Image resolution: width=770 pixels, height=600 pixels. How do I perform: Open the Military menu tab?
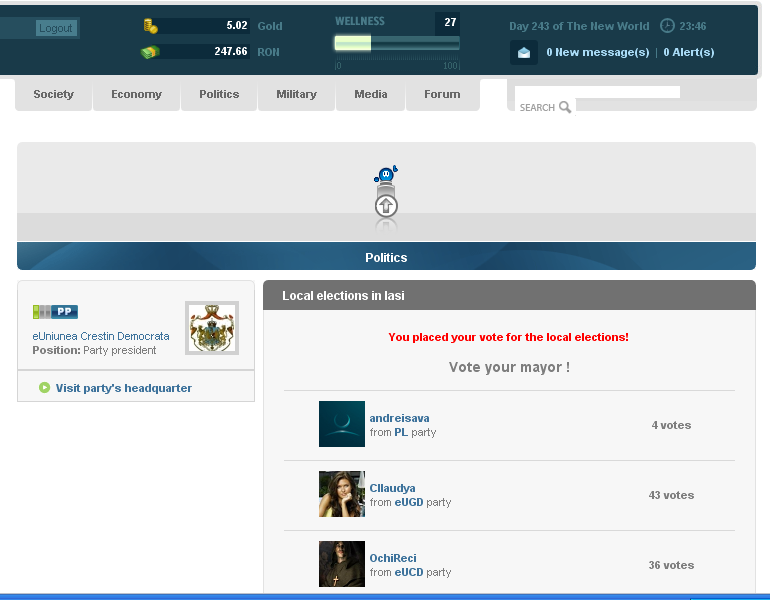point(296,94)
